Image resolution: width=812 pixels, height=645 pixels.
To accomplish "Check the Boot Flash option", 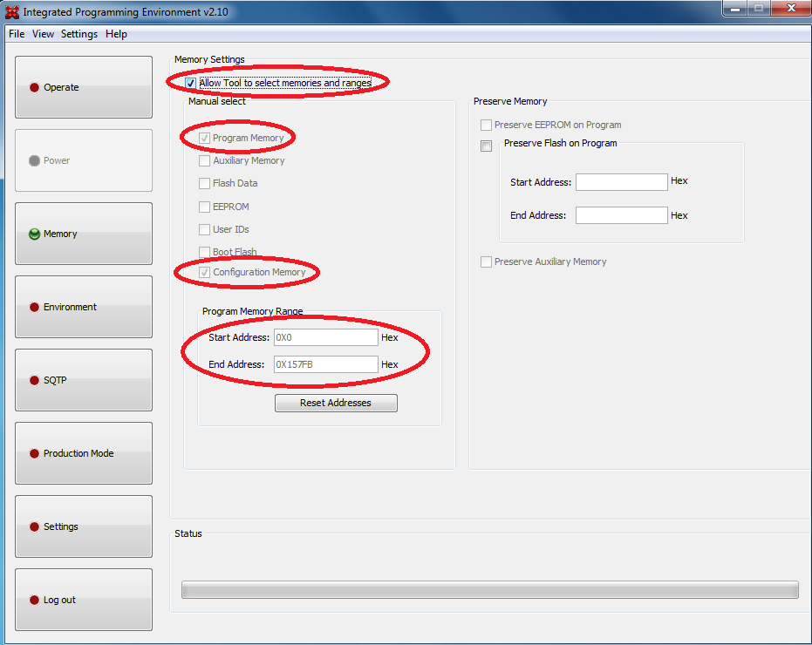I will point(204,251).
